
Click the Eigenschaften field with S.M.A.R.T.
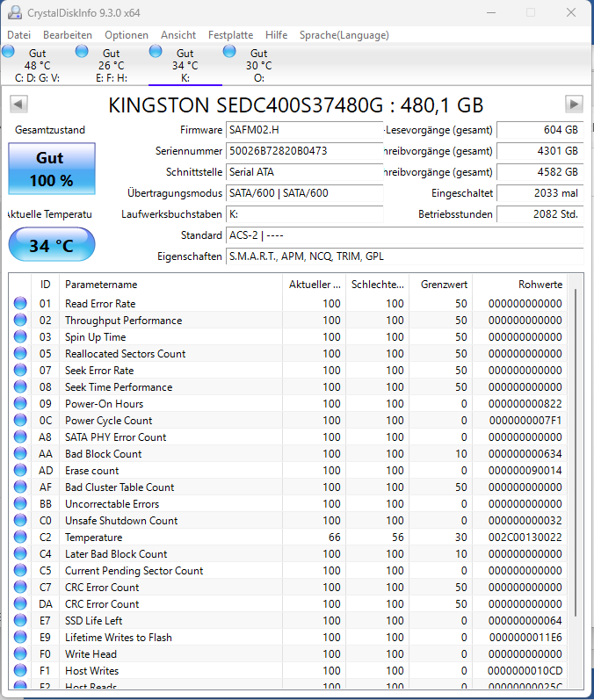[x=404, y=256]
